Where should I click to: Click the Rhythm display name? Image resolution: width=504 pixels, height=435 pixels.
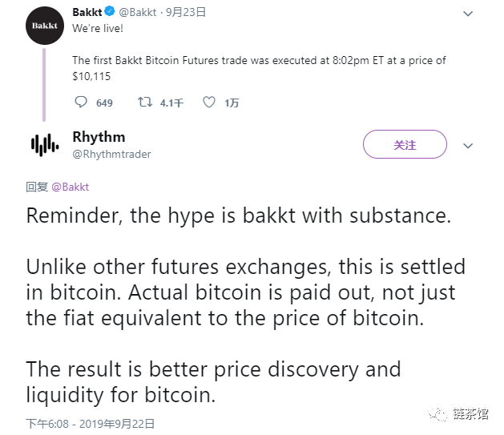point(99,137)
